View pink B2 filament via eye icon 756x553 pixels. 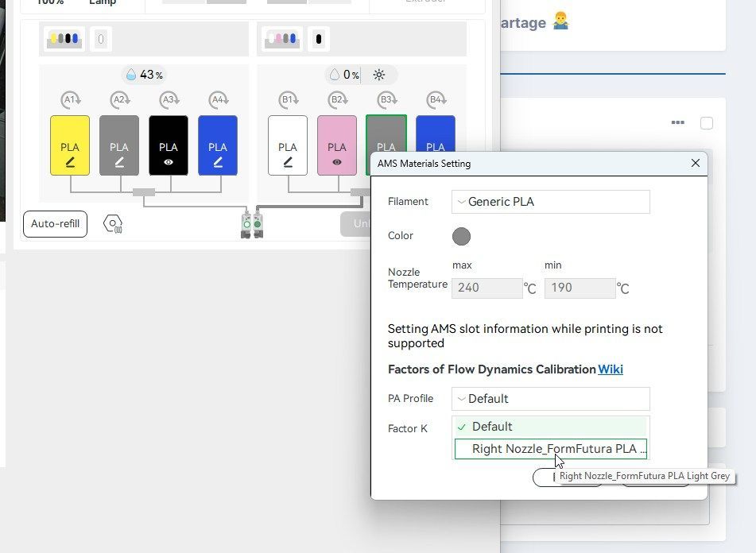337,162
